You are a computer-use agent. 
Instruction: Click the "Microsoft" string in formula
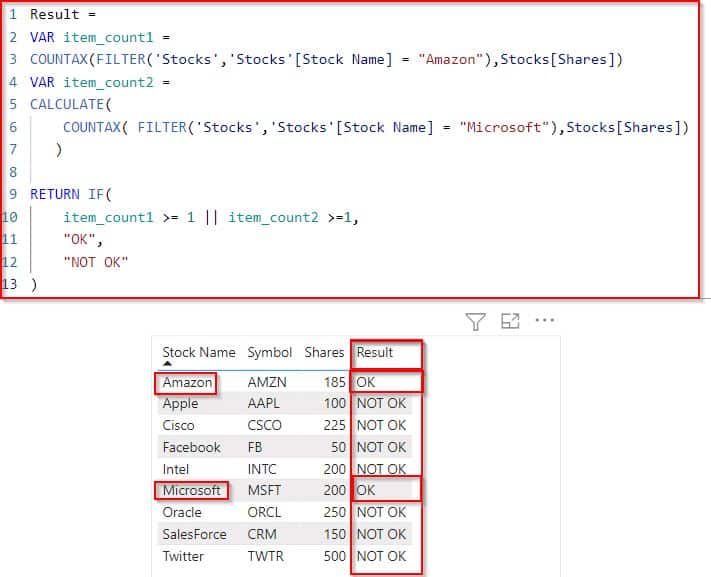pyautogui.click(x=505, y=127)
